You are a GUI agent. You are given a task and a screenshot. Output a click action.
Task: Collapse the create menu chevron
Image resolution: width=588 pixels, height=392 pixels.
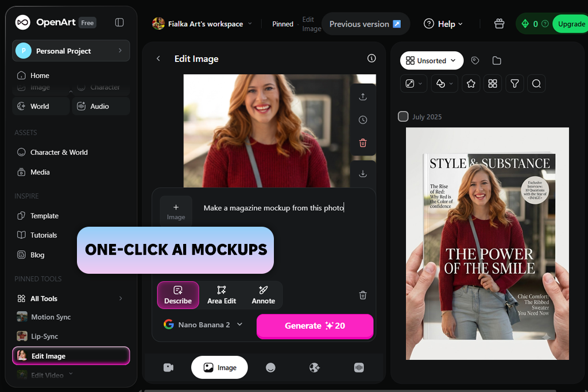71,91
